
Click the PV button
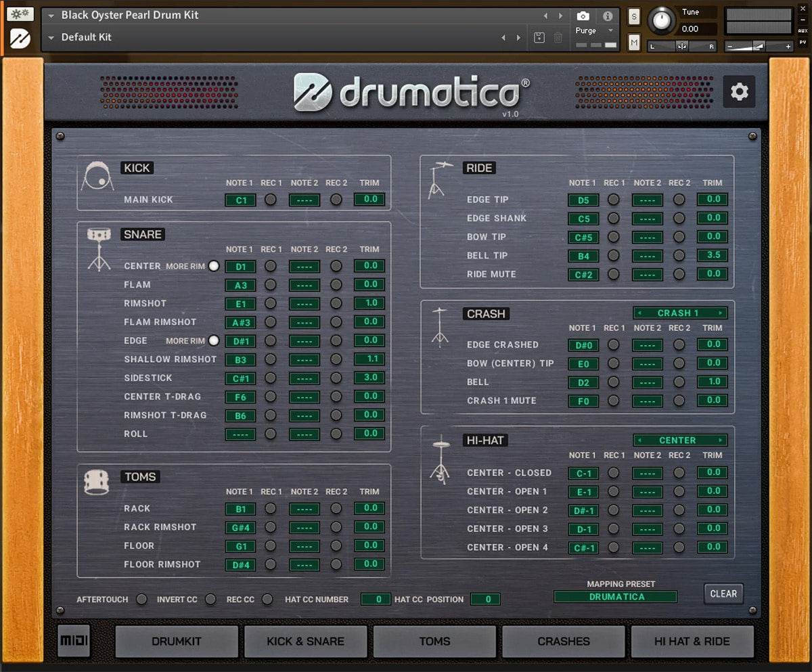click(803, 41)
